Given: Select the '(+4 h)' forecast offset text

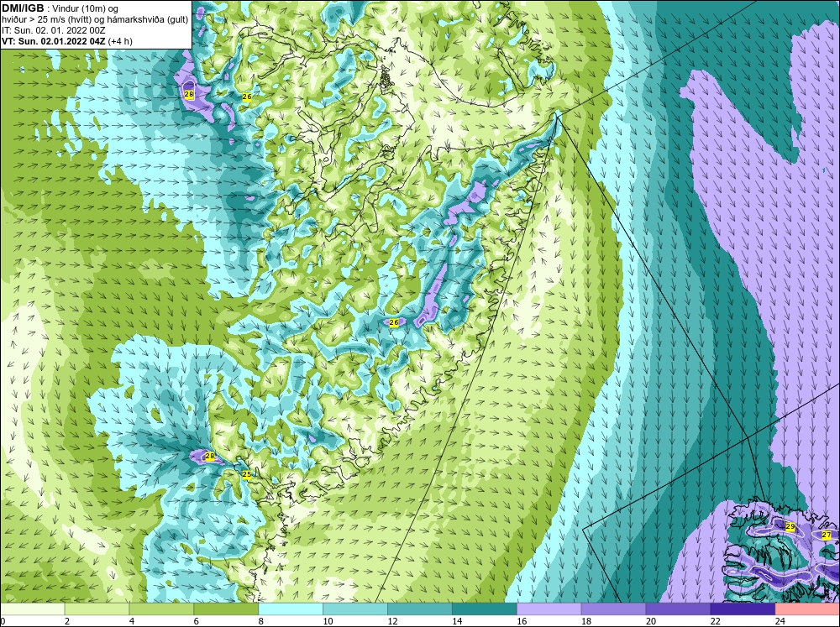Looking at the screenshot, I should [120, 41].
